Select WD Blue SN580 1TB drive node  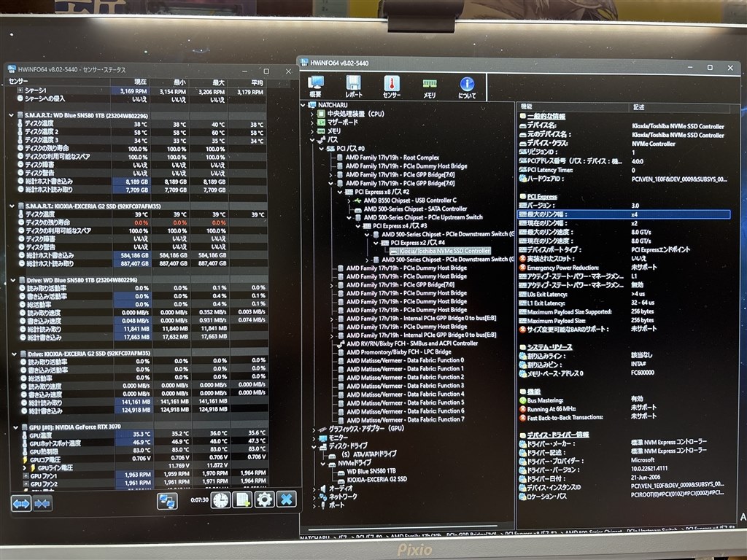point(371,471)
